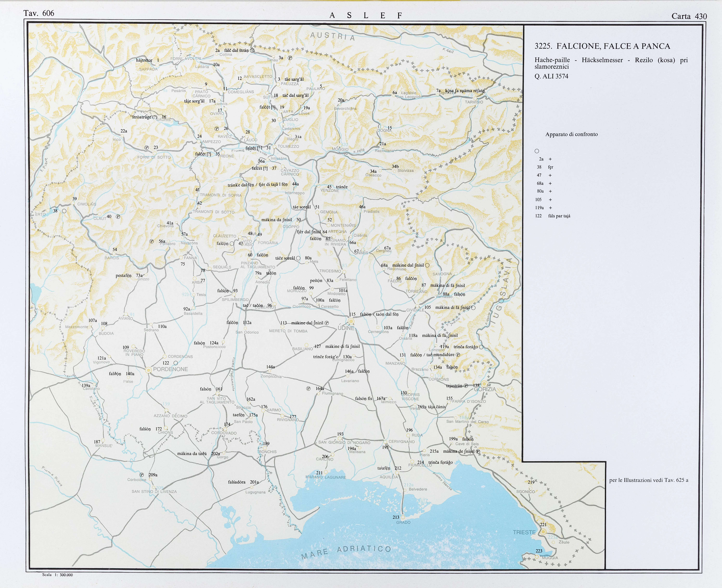Screen dimensions: 722x588
Task: Select the shaded circle marker at Collina 2a
Action: (x=252, y=50)
